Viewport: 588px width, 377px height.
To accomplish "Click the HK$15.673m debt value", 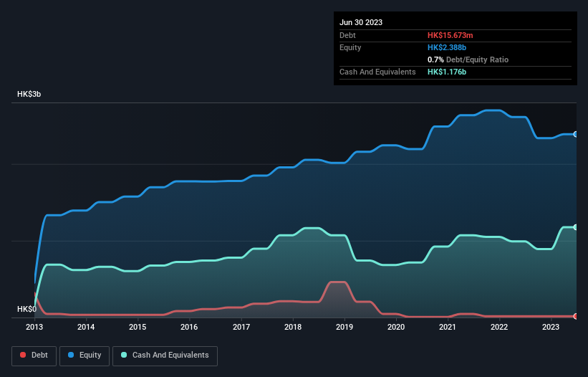I will (450, 35).
